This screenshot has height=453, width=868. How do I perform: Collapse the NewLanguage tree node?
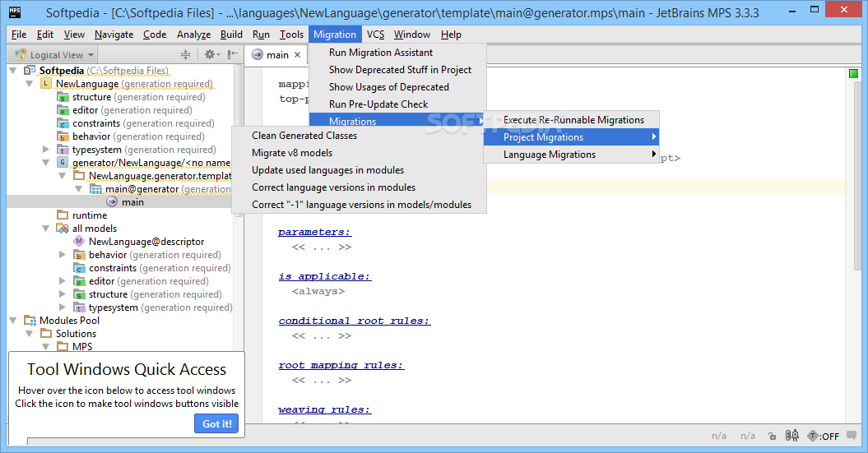(30, 84)
